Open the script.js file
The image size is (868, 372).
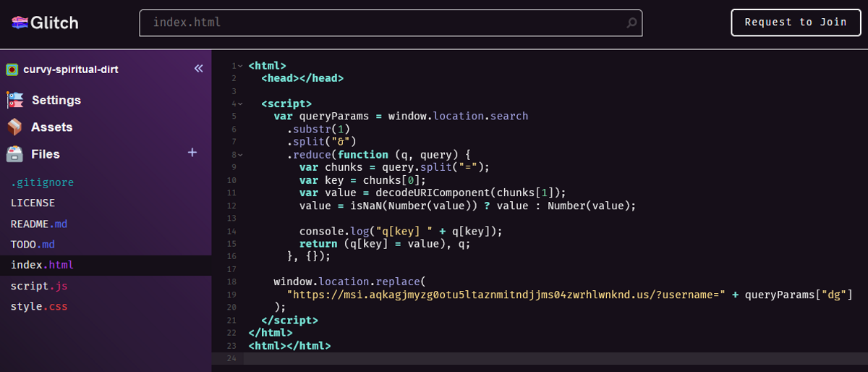pos(39,286)
